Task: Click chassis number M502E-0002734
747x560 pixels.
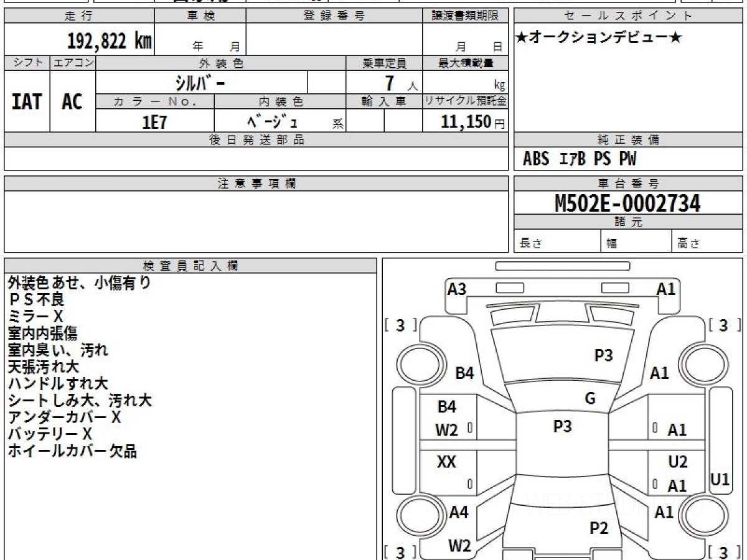Action: (627, 203)
